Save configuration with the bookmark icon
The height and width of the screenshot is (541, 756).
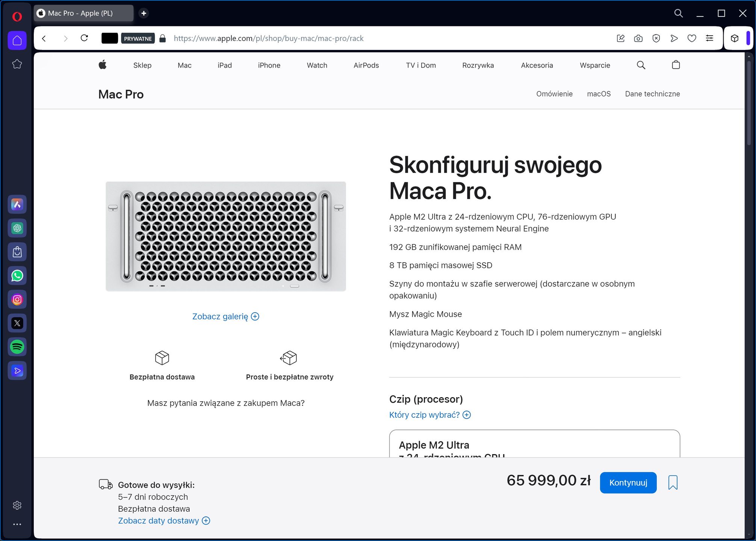point(673,482)
